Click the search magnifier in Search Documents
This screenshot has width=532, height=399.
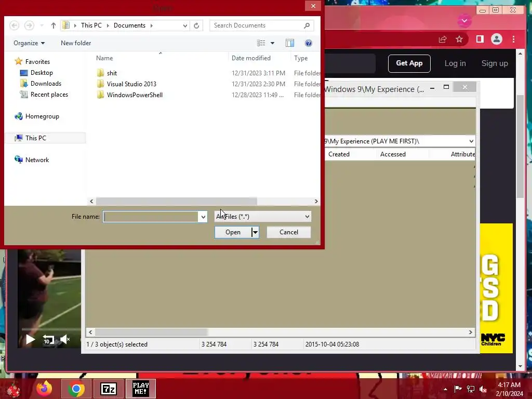coord(307,25)
